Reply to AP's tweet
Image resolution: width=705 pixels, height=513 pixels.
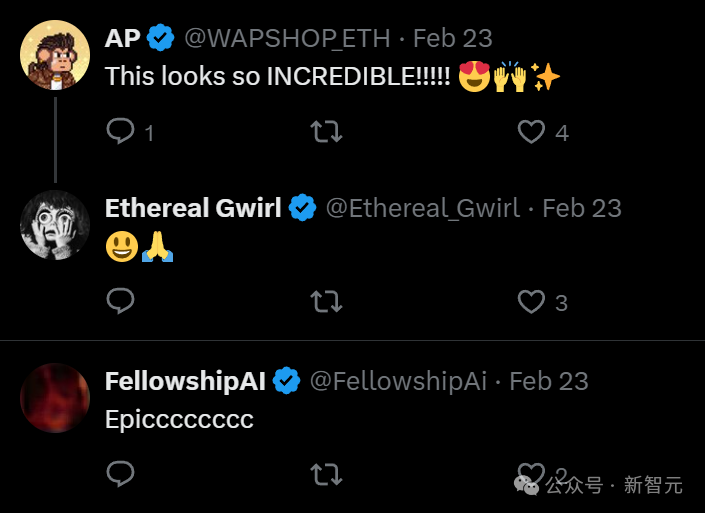pyautogui.click(x=121, y=131)
